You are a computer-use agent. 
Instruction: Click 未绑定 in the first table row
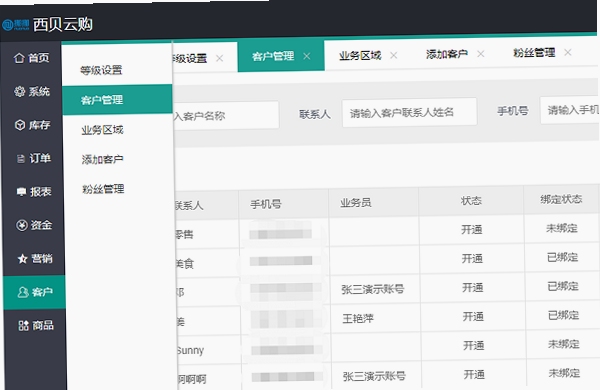tap(561, 228)
